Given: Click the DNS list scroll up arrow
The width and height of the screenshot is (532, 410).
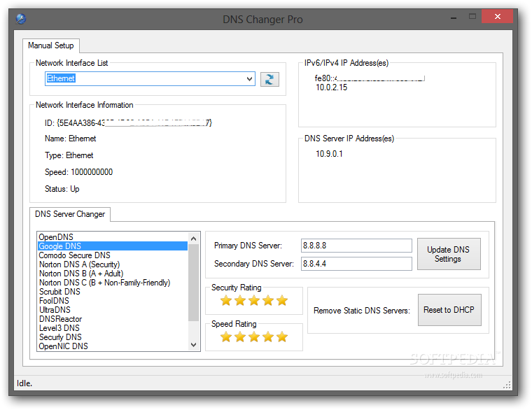Looking at the screenshot, I should (x=194, y=239).
